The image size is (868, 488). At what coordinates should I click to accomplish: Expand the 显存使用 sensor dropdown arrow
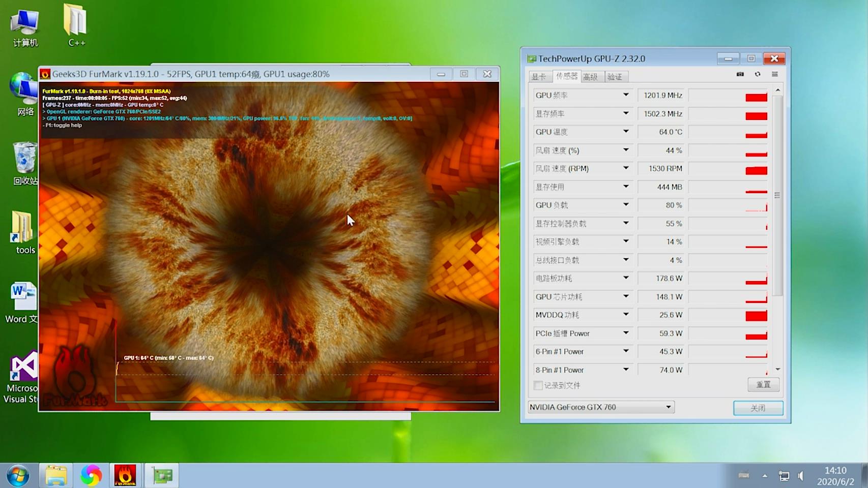(626, 187)
